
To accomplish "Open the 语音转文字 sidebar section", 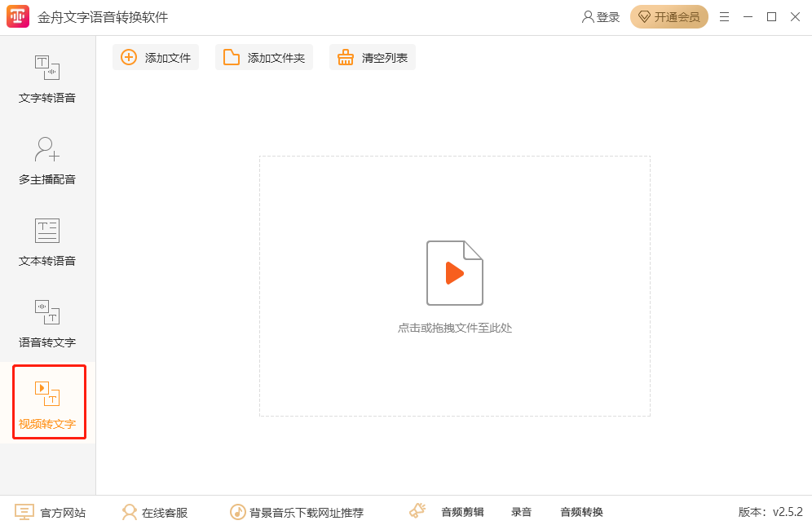I will point(47,322).
